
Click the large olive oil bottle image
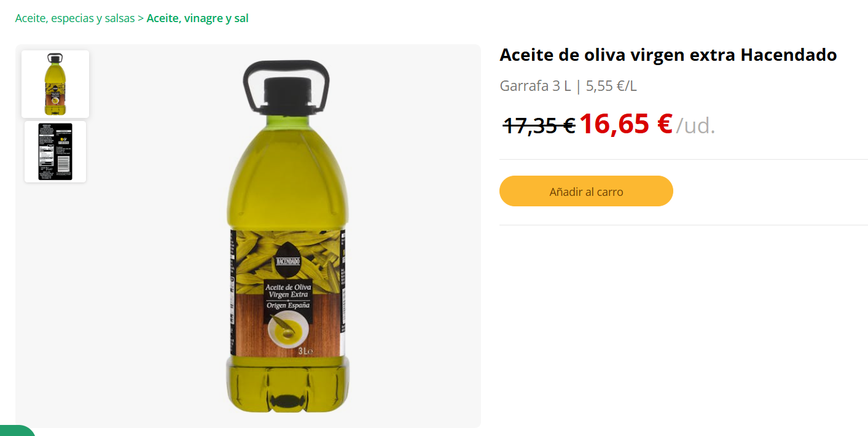(286, 236)
